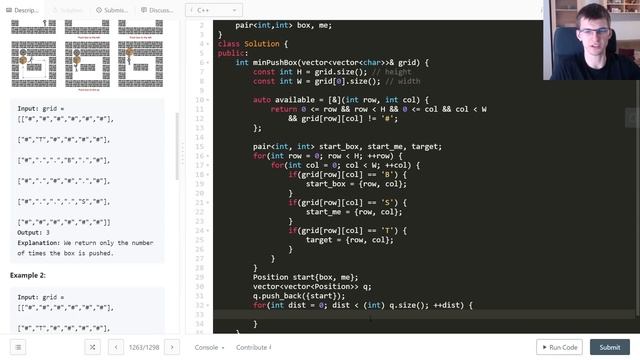Screen dimensions: 640x360
Task: Collapse the dist for-loop at line 32
Action: click(x=207, y=305)
